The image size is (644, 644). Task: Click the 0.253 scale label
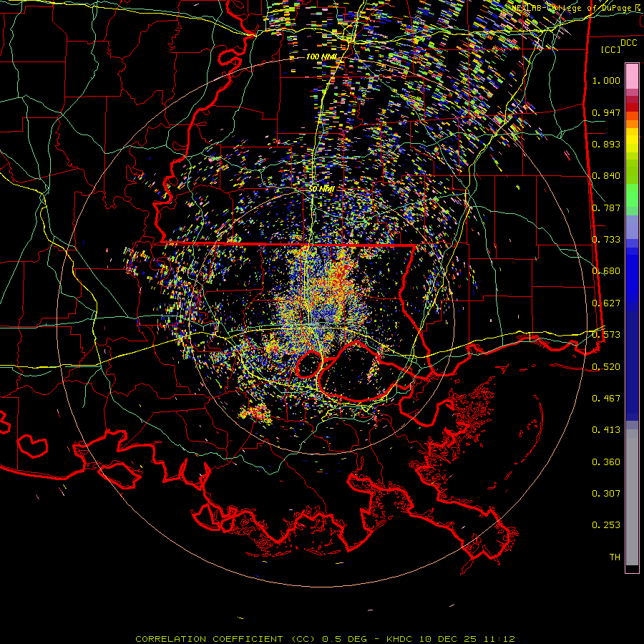coord(606,525)
